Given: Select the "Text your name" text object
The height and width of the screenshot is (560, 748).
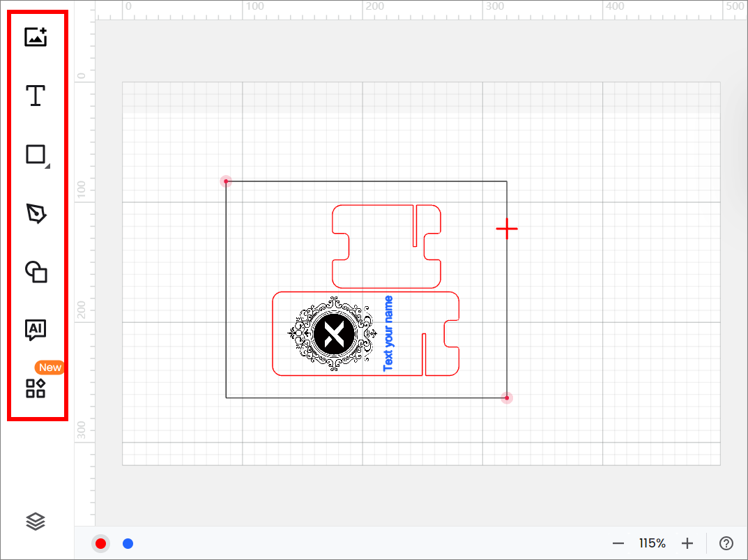Looking at the screenshot, I should [x=388, y=333].
